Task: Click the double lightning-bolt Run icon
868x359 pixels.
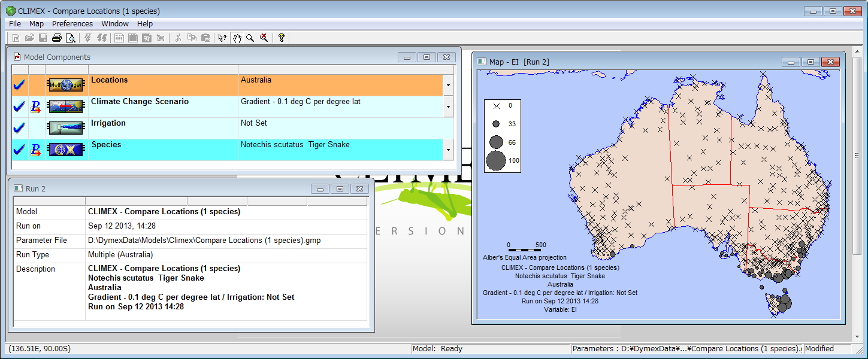Action: click(102, 38)
